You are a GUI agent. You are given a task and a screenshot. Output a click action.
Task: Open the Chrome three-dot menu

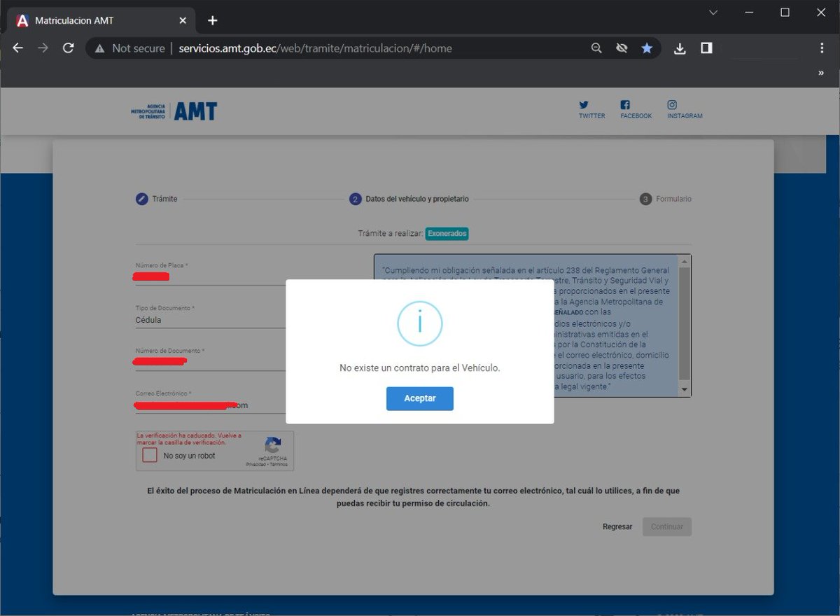(822, 48)
